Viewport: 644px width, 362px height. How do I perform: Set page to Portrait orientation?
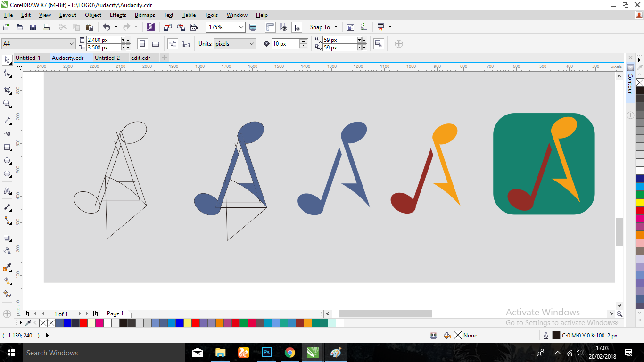click(142, 44)
